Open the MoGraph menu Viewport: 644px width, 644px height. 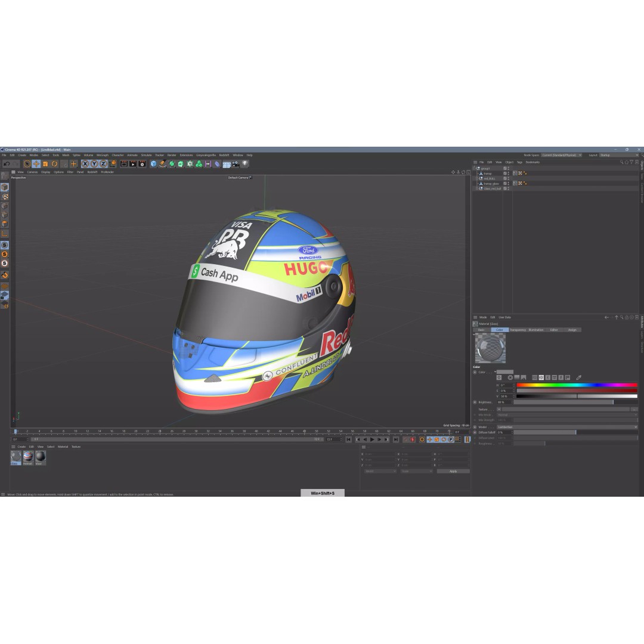coord(103,155)
